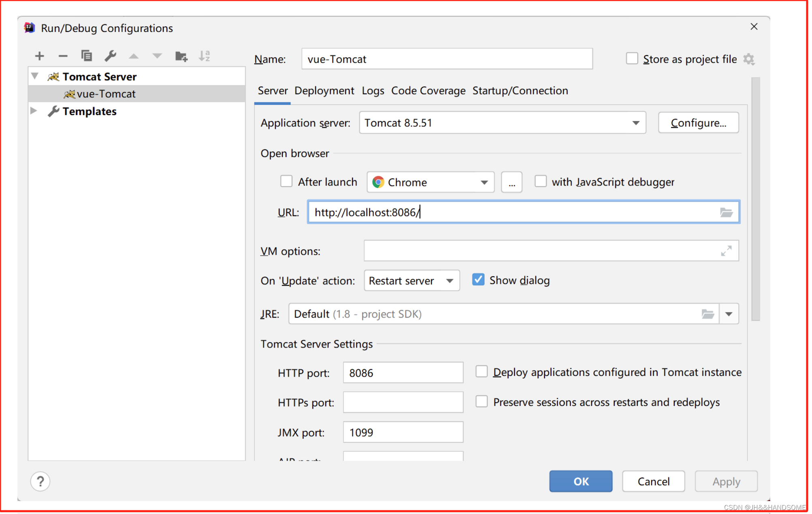Screen dimensions: 812x514
Task: Collapse the Tomcat Server tree node
Action: pos(35,76)
